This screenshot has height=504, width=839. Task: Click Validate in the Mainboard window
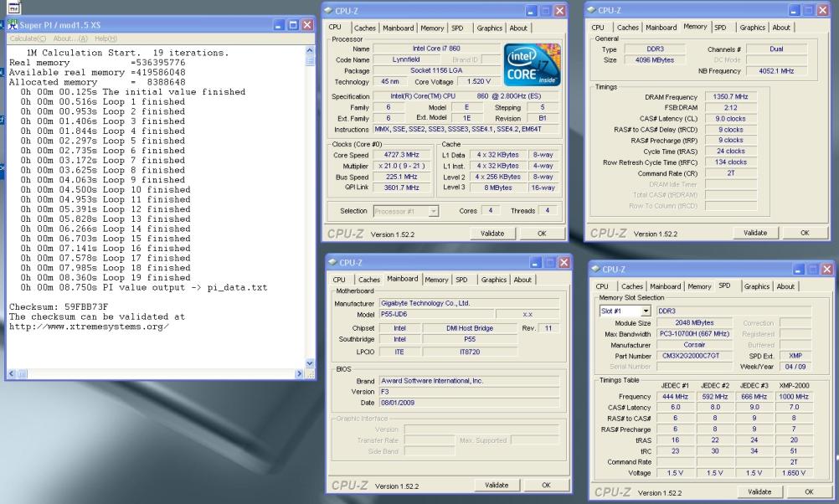tap(497, 486)
